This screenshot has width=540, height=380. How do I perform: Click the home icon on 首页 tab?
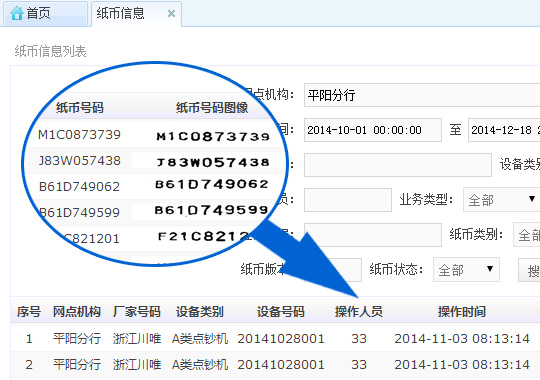pyautogui.click(x=17, y=13)
